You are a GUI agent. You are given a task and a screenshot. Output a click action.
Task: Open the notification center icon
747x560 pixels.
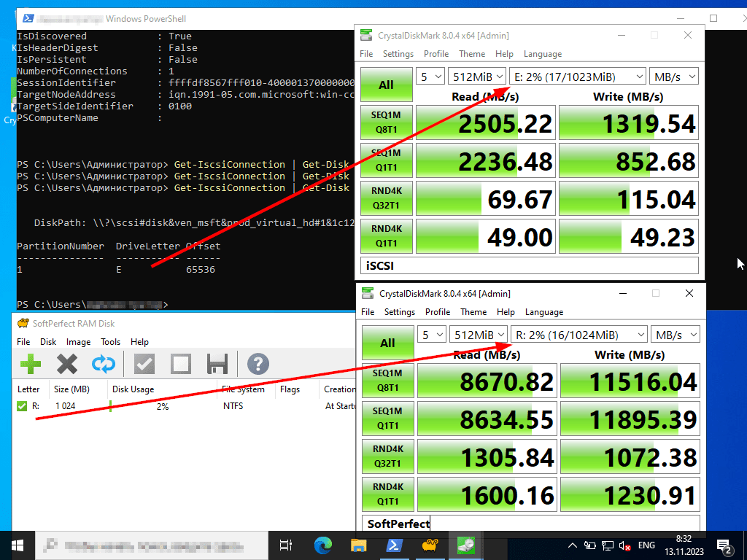click(724, 545)
